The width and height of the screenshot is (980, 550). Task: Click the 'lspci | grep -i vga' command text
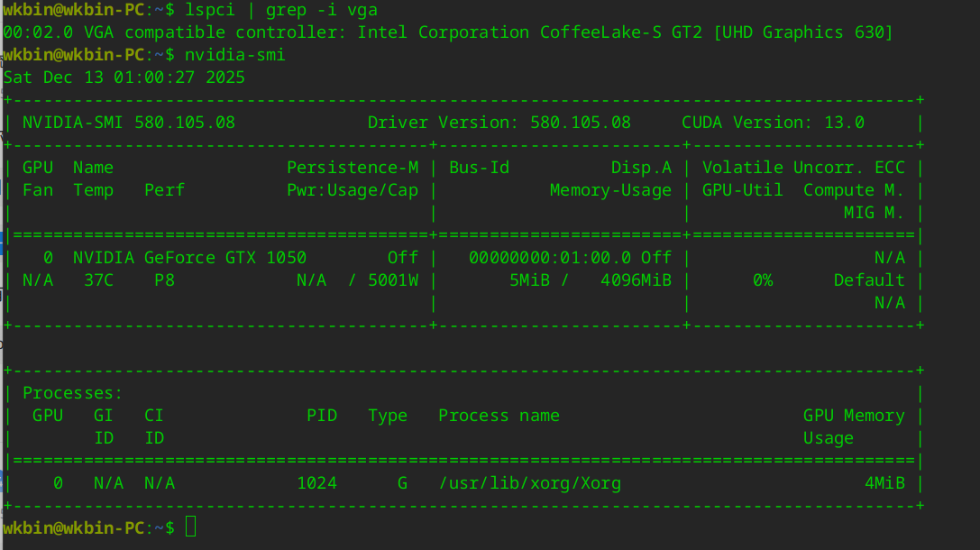click(281, 10)
